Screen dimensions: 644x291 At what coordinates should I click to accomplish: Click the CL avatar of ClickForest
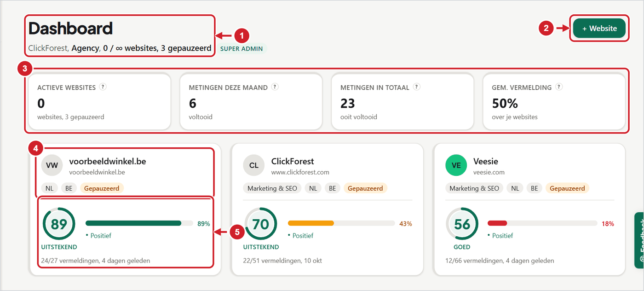click(254, 165)
